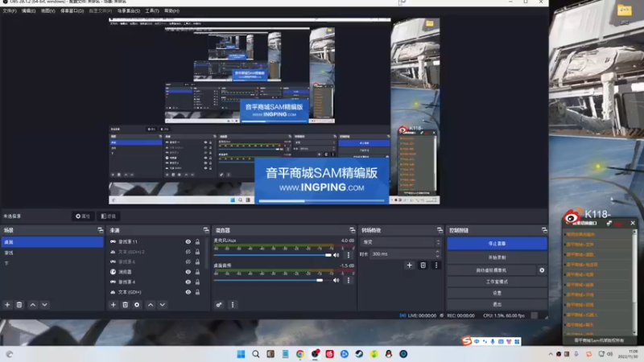Screen dimensions: 644x362
Task: Select the 桌面 scene
Action: tap(52, 242)
